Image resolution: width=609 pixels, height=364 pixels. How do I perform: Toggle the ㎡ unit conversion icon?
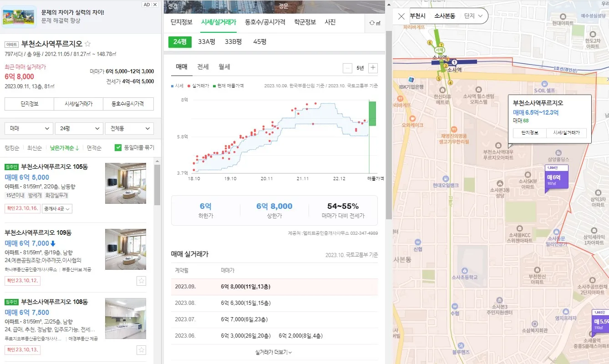point(376,23)
